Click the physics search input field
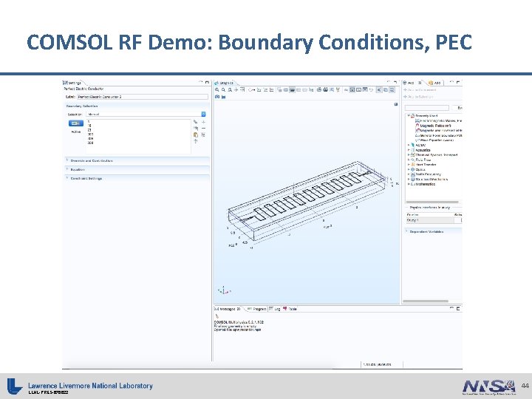The height and width of the screenshot is (399, 532). click(427, 108)
